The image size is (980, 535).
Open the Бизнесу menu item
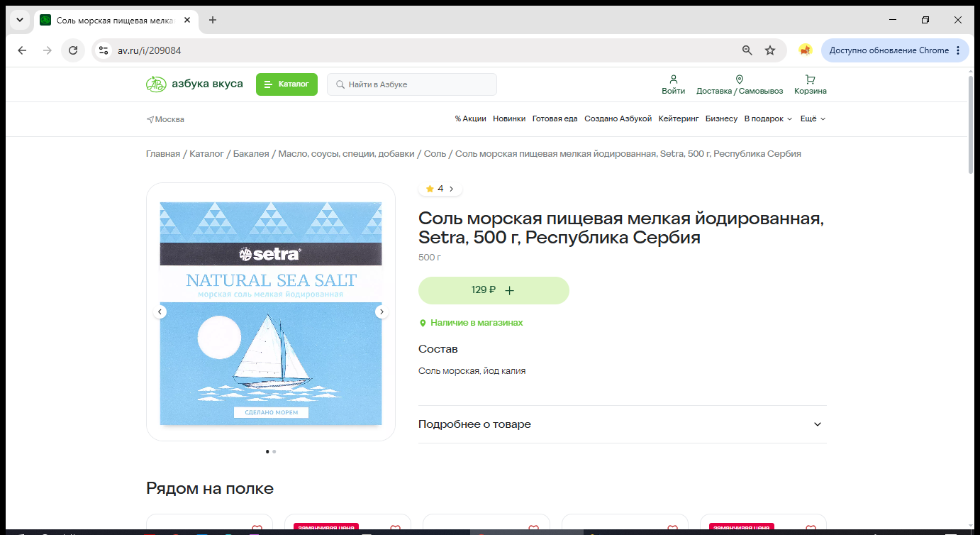coord(721,119)
